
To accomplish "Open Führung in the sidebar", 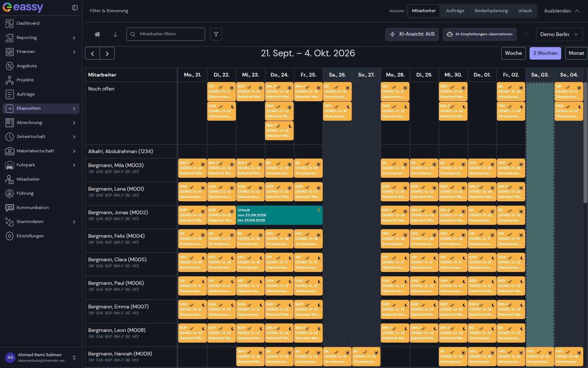I will (41, 193).
